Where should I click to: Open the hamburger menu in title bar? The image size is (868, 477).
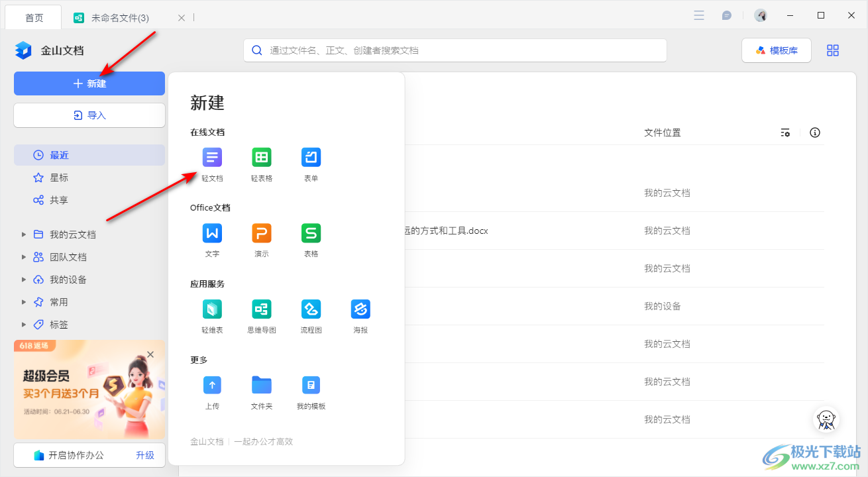coord(699,15)
